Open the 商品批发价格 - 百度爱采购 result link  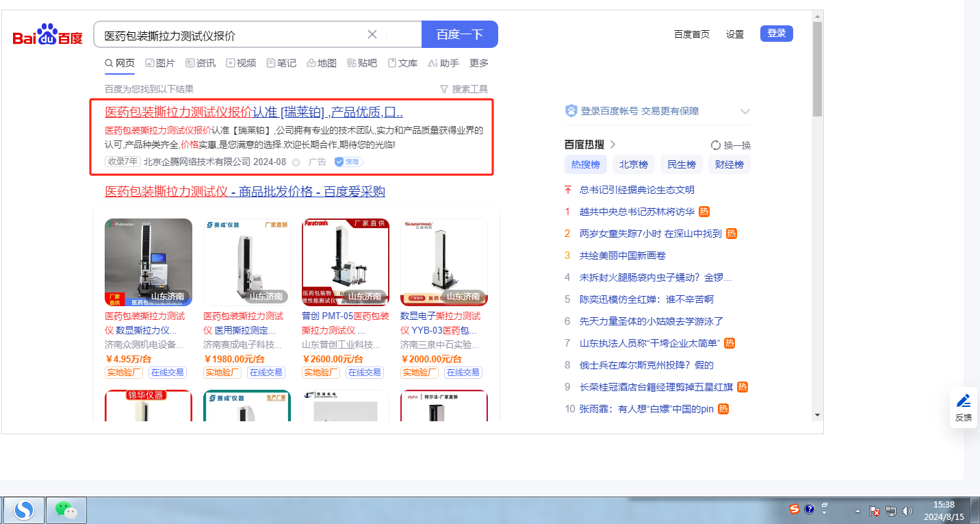[x=245, y=191]
